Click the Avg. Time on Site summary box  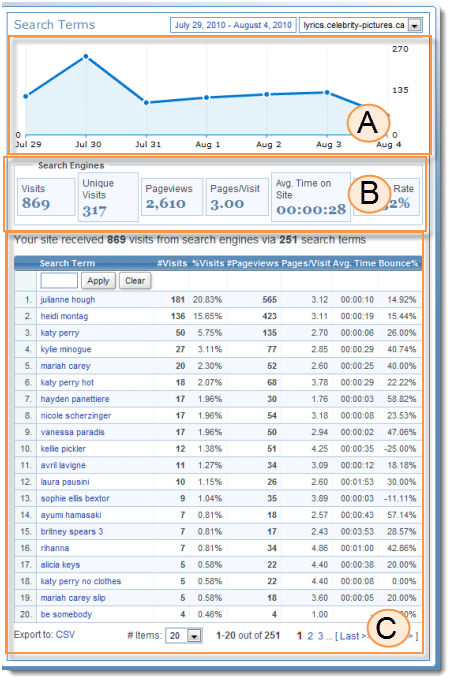(311, 197)
